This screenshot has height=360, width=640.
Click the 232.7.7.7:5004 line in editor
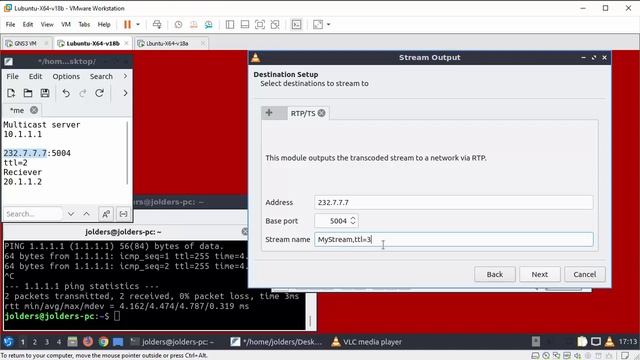point(37,153)
